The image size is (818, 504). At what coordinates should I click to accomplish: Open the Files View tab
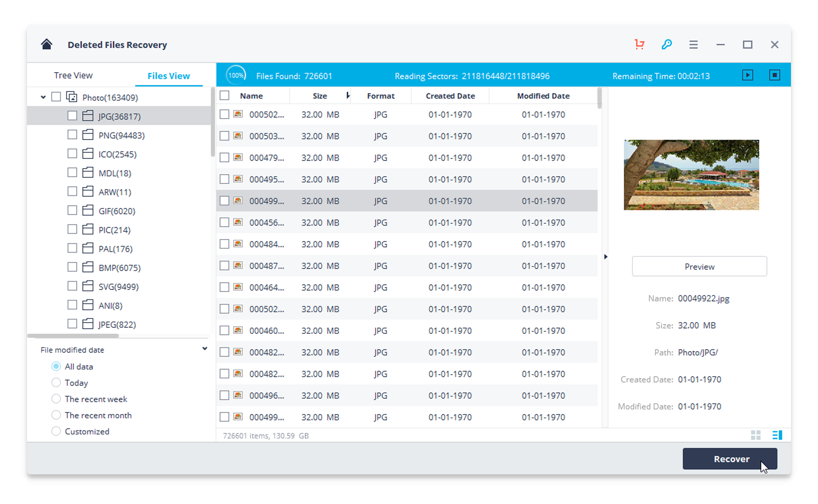(x=169, y=75)
